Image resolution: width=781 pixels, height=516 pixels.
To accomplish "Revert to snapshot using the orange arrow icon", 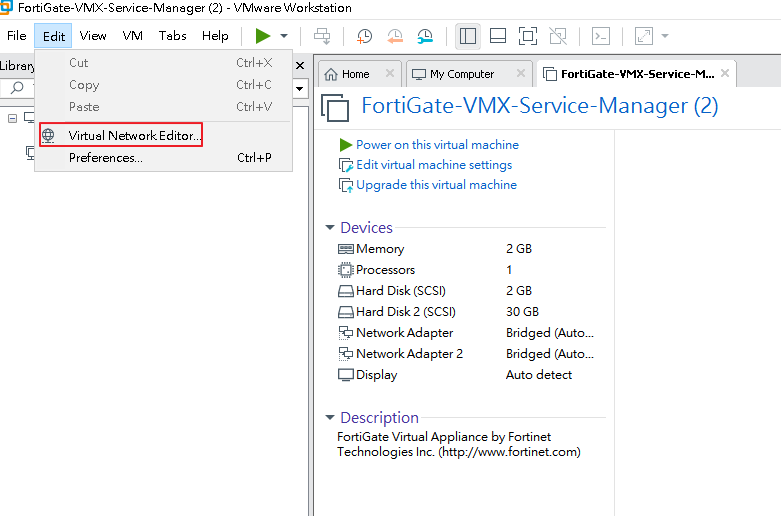I will tap(395, 36).
